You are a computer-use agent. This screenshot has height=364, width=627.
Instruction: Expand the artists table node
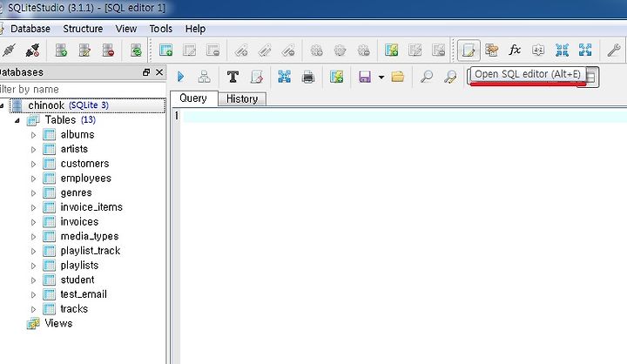click(34, 150)
